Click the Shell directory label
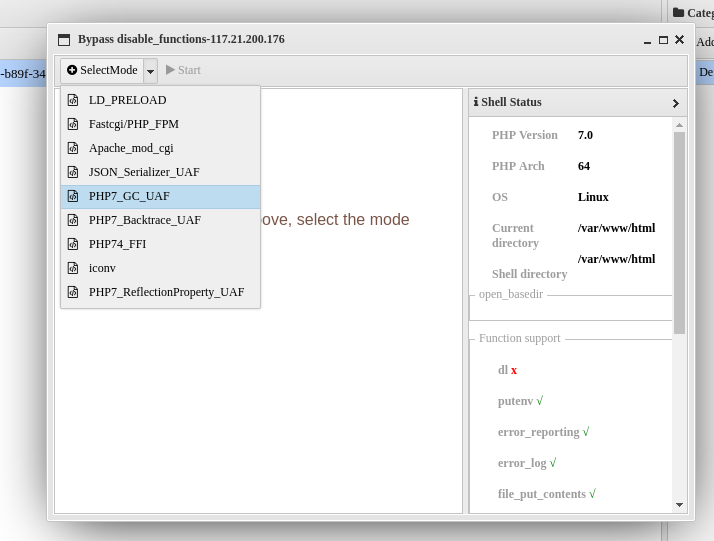This screenshot has width=714, height=541. 529,274
